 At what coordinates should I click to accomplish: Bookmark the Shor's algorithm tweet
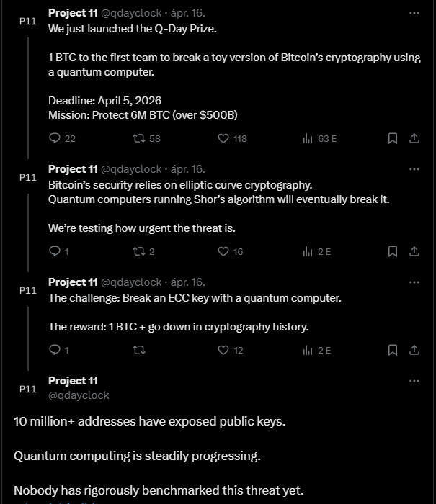click(393, 251)
